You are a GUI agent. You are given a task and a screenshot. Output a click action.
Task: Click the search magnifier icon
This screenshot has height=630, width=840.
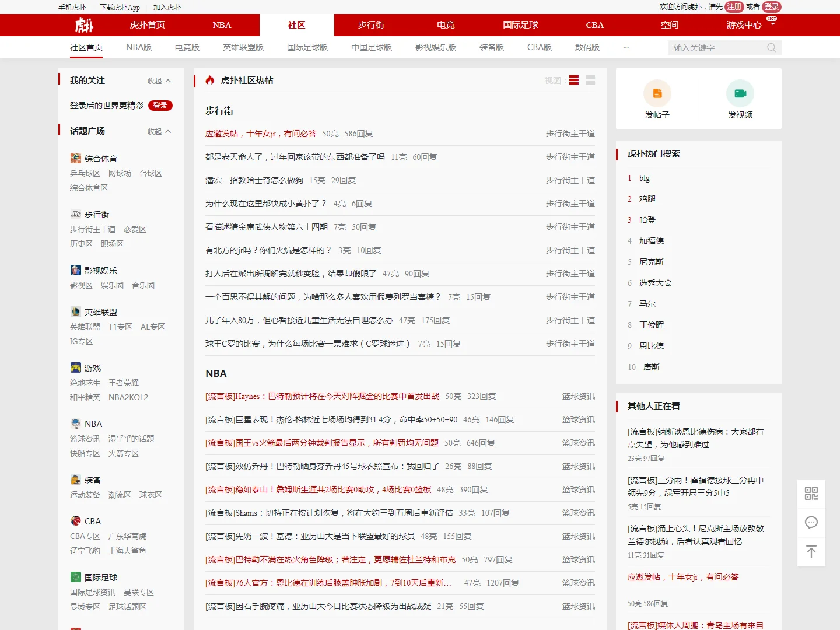tap(771, 48)
